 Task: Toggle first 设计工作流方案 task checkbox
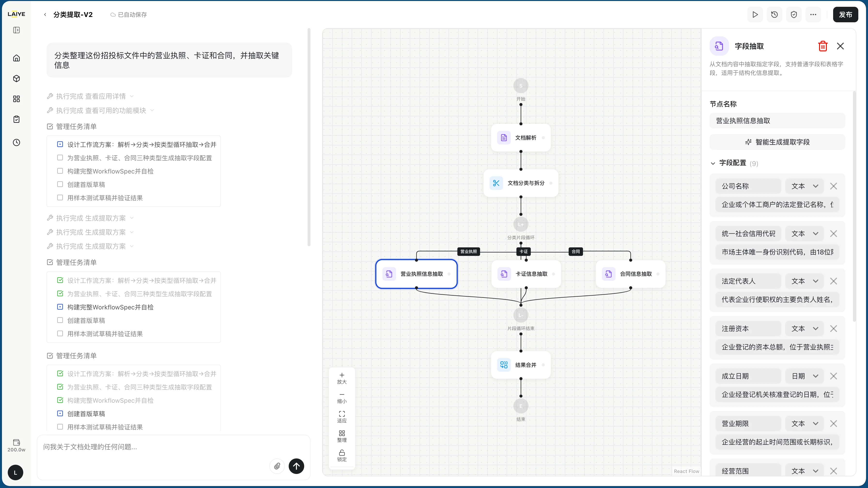pyautogui.click(x=60, y=144)
